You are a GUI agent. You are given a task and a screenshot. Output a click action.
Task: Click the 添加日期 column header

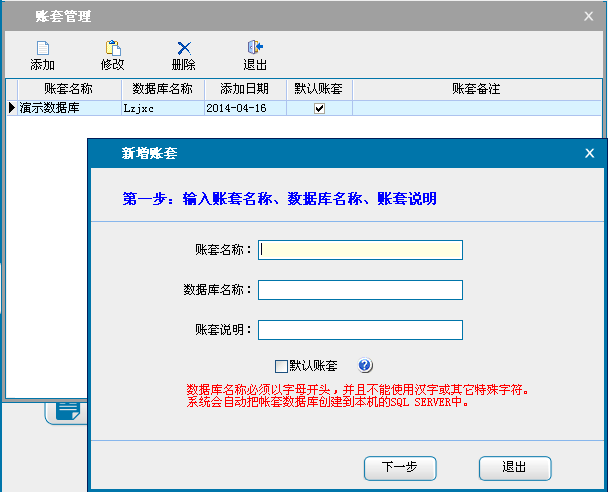pos(245,89)
